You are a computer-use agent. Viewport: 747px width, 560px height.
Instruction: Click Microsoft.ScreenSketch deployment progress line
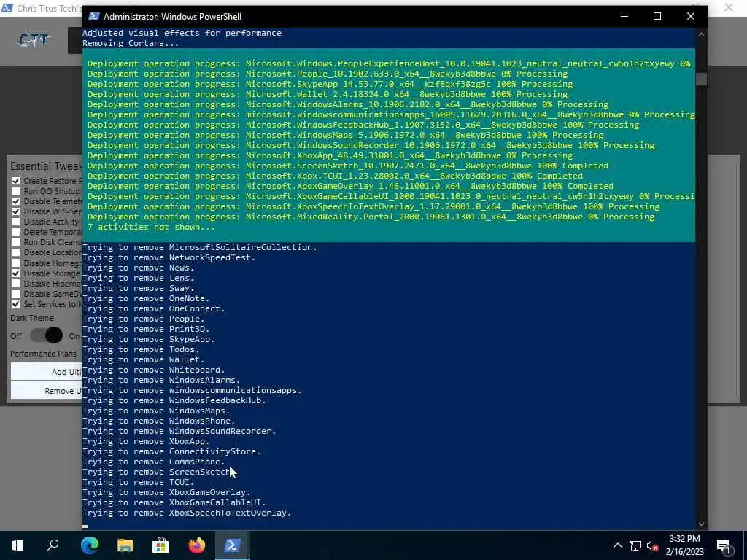tap(348, 166)
